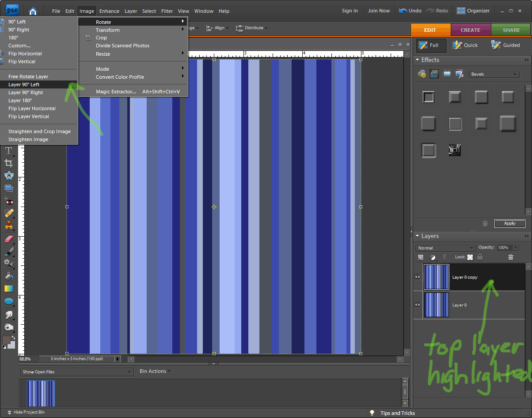Open the Normal blend mode dropdown
532x418 pixels.
[445, 248]
